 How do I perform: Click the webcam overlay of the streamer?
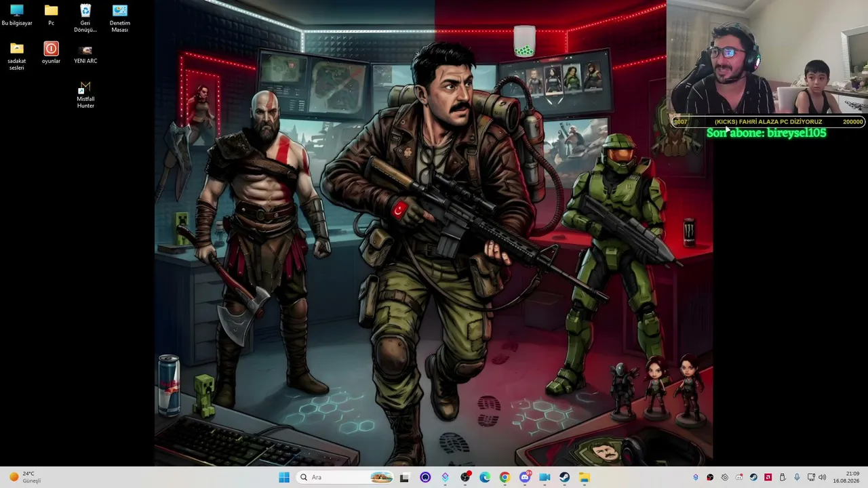(x=767, y=57)
